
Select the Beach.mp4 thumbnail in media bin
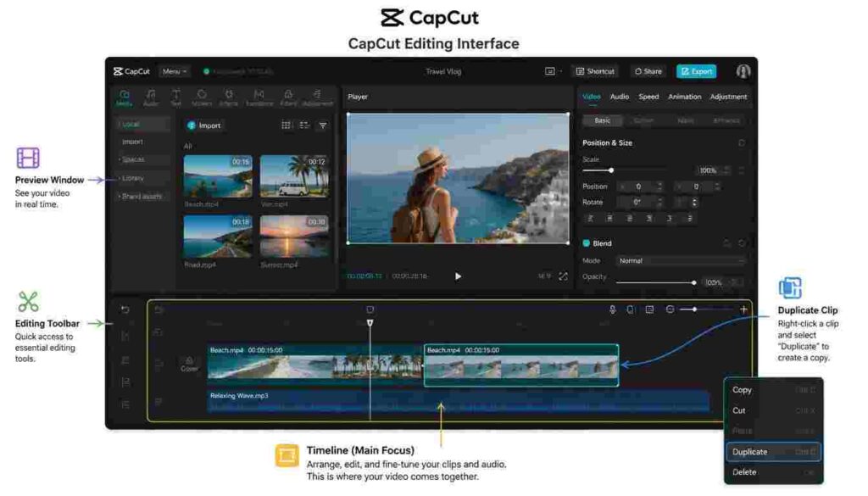click(218, 176)
